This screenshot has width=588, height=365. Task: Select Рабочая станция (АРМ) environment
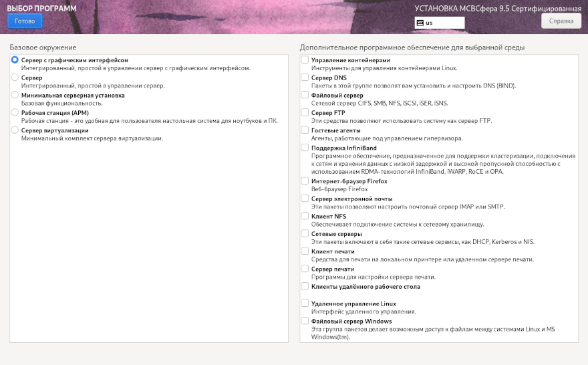(x=15, y=113)
